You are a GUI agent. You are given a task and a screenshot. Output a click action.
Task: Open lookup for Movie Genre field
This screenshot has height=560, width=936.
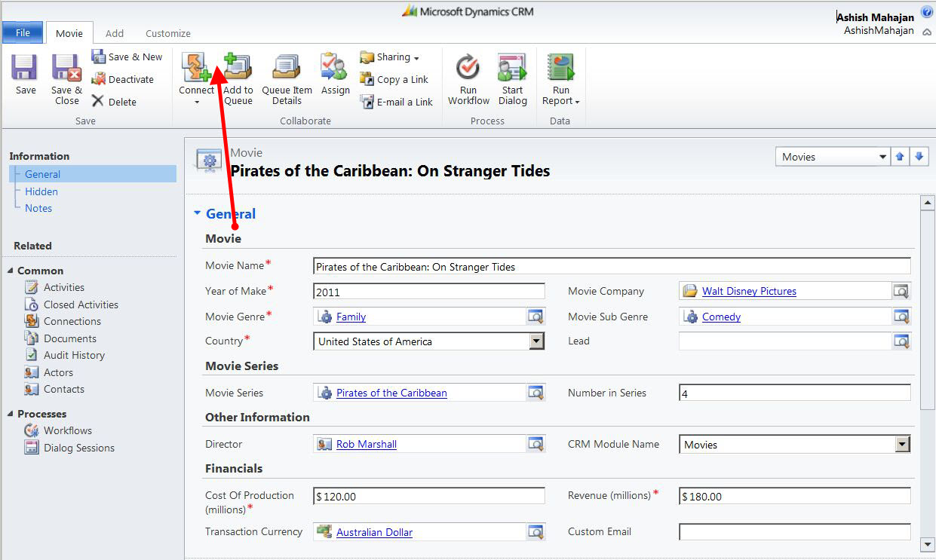[536, 317]
